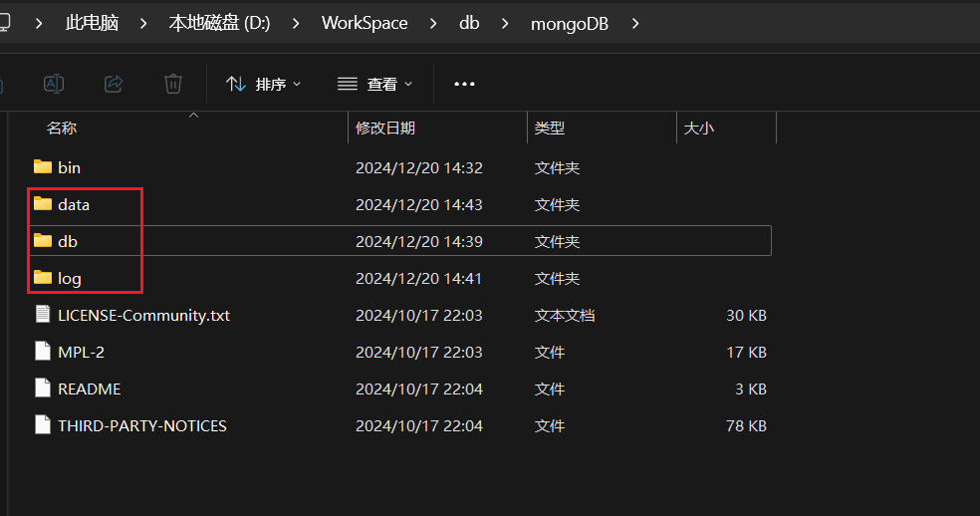Go to 本地磁盘 (D:) in the breadcrumb
Image resolution: width=980 pixels, height=516 pixels.
219,23
